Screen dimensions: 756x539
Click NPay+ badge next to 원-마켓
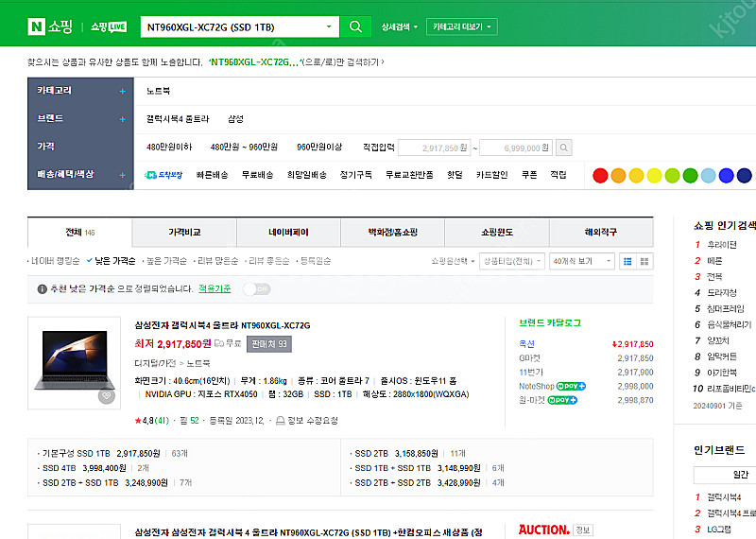click(x=562, y=400)
